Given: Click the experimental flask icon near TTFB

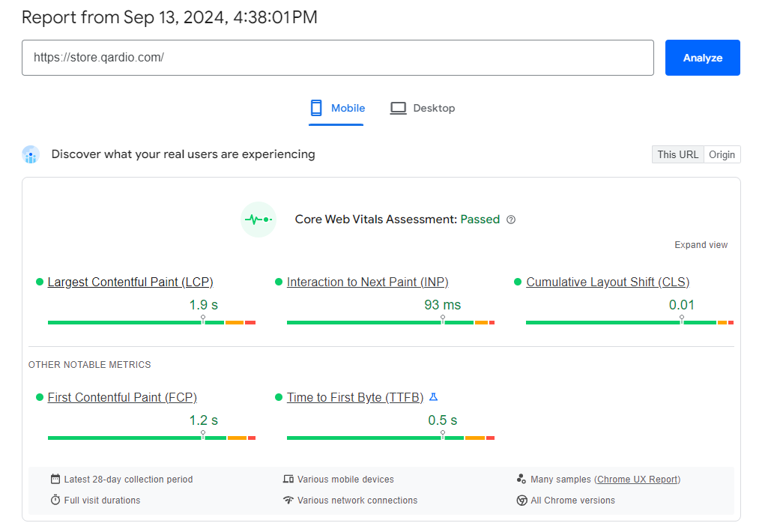Looking at the screenshot, I should (x=433, y=397).
